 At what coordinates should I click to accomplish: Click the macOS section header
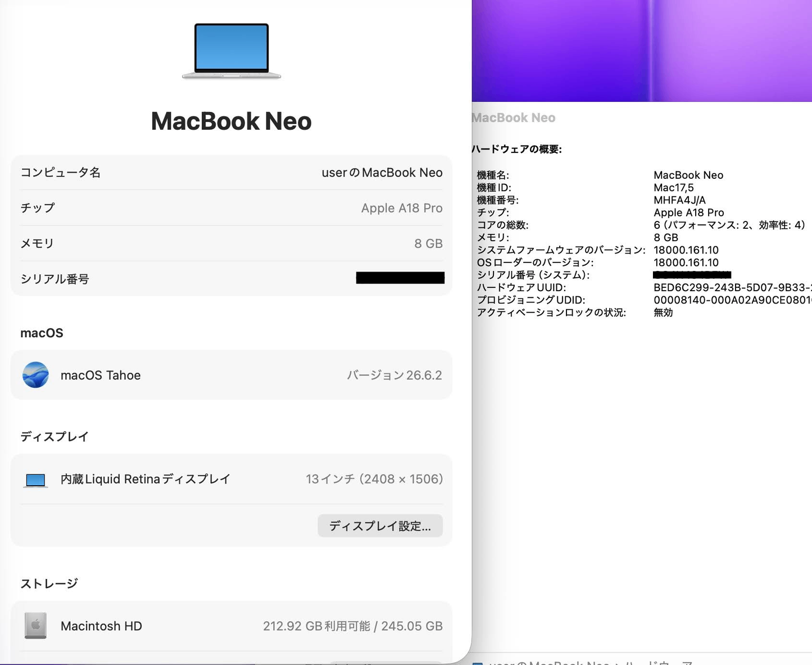[x=42, y=333]
